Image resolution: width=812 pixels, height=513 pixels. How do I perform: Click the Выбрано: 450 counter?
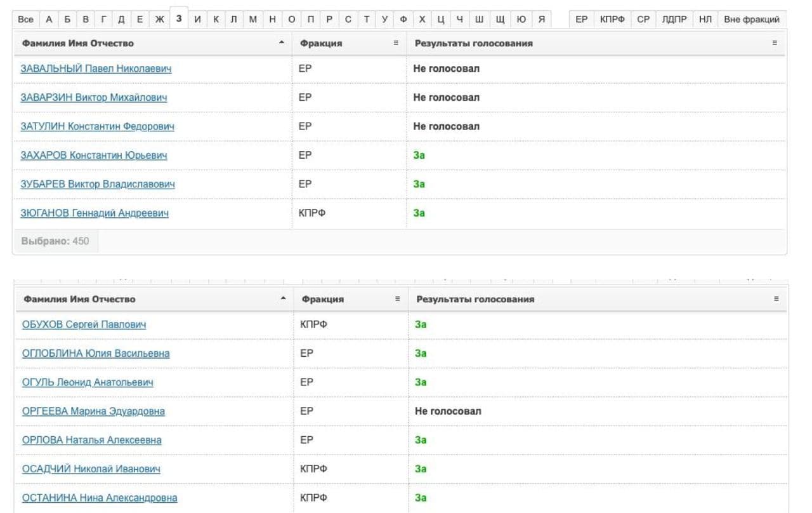click(x=55, y=241)
